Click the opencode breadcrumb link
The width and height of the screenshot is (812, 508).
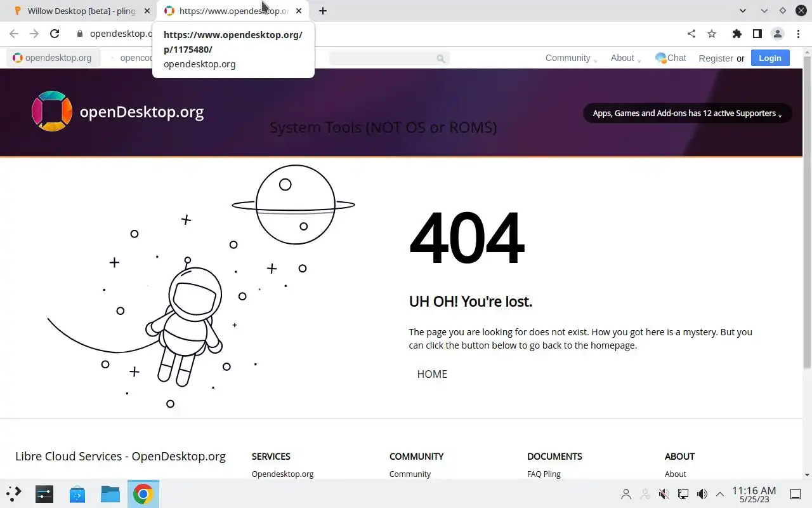coord(136,58)
